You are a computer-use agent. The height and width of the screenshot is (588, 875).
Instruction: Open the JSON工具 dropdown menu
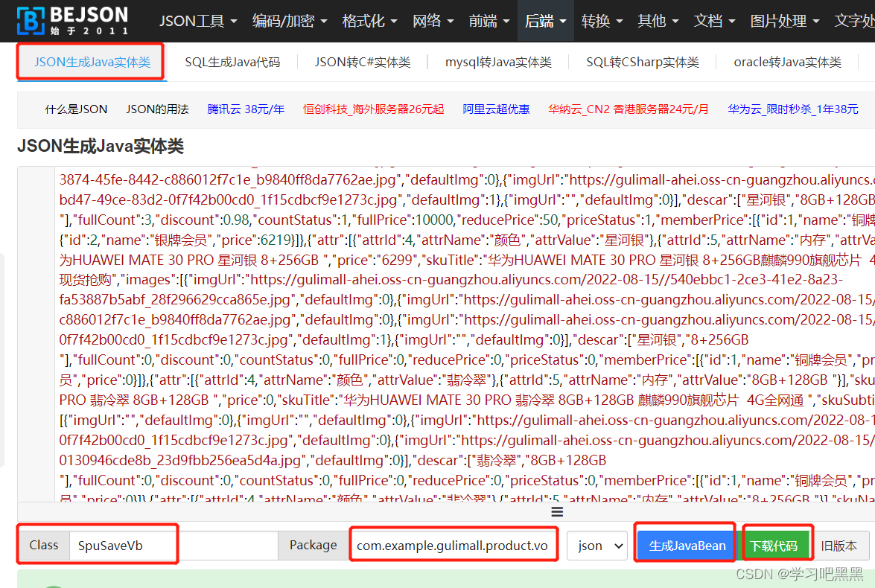point(198,21)
